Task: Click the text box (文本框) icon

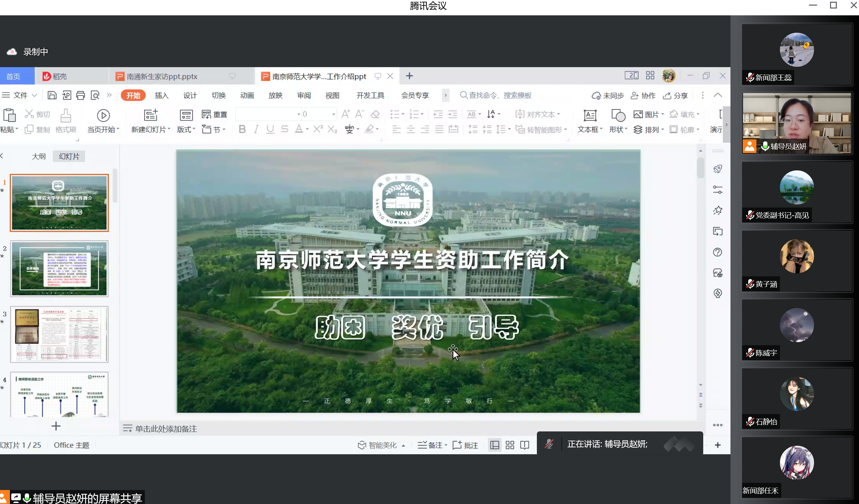Action: pyautogui.click(x=590, y=116)
